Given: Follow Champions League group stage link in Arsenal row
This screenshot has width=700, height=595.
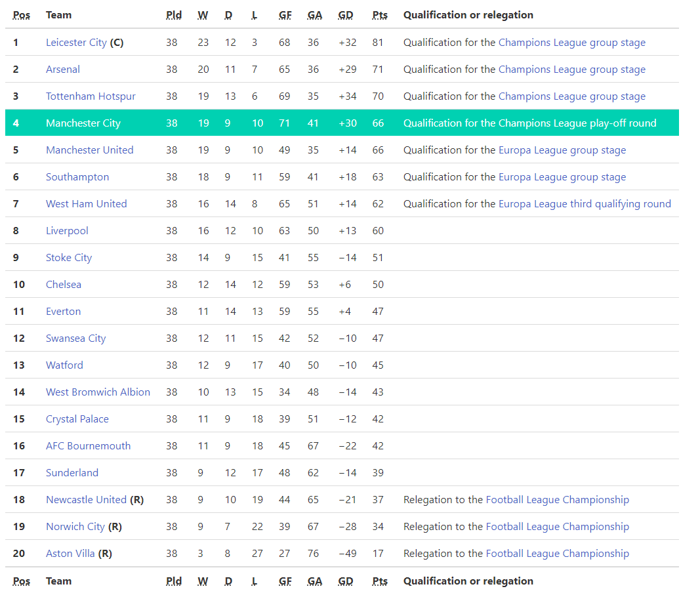Looking at the screenshot, I should point(572,69).
